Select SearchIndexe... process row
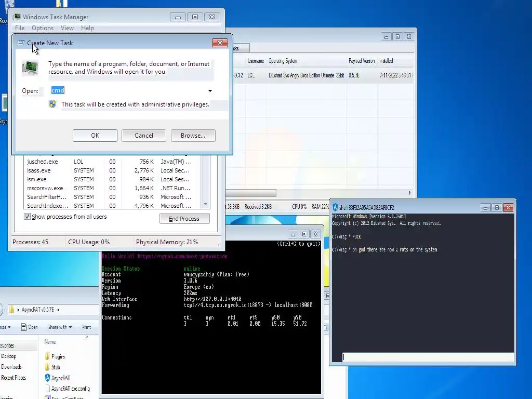 [112, 206]
